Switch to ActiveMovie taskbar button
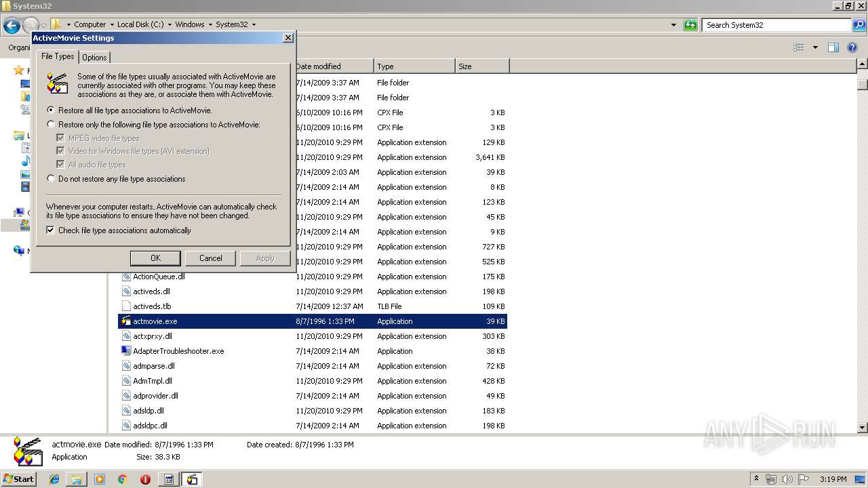 pos(193,479)
